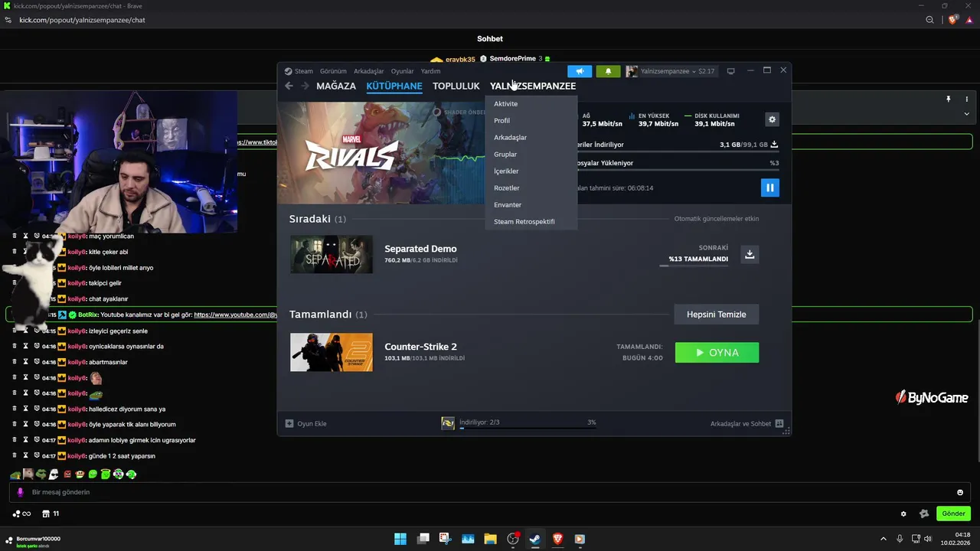Image resolution: width=980 pixels, height=551 pixels.
Task: Timeout user on 'abartmasınlar' message
Action: click(x=25, y=362)
